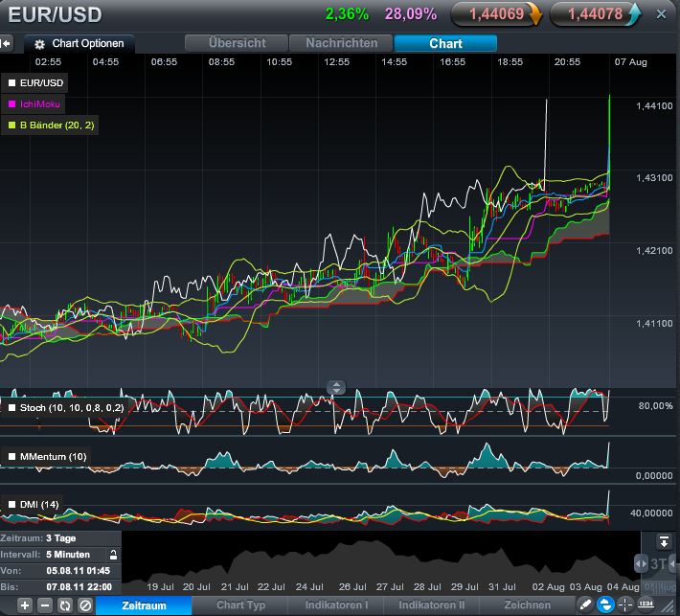
Task: Toggle IchiMoku indicator legend square
Action: 12,104
